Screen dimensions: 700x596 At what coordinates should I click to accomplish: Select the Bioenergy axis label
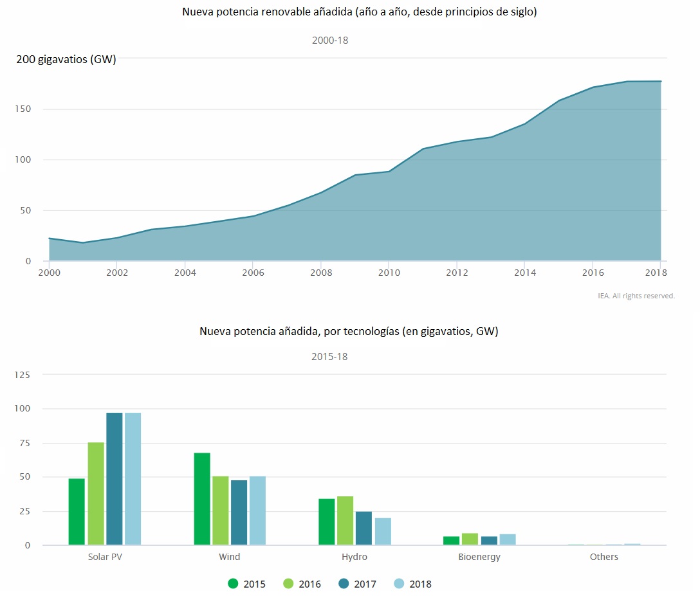tap(479, 557)
